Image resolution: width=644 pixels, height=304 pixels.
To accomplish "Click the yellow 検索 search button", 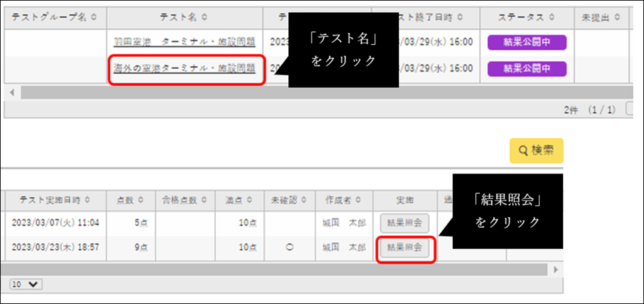I will (x=536, y=151).
